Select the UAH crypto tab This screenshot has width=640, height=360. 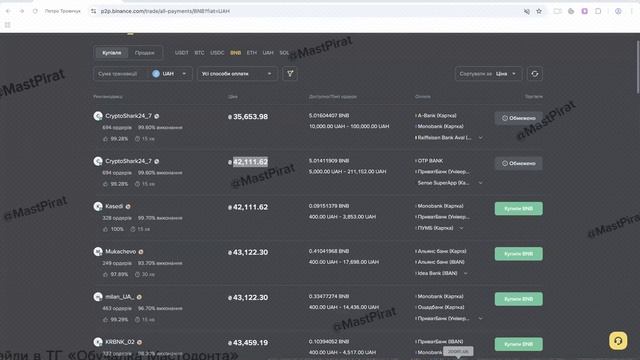(268, 53)
